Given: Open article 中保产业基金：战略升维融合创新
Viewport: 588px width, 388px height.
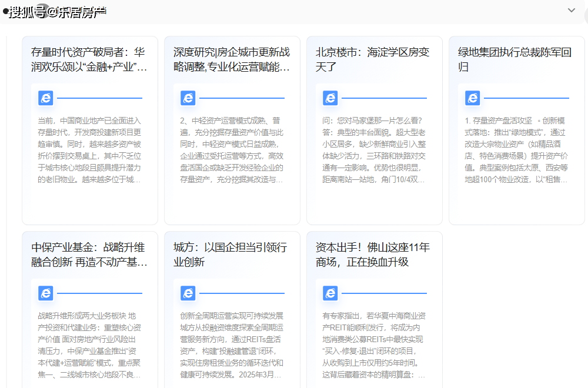Looking at the screenshot, I should pos(89,255).
